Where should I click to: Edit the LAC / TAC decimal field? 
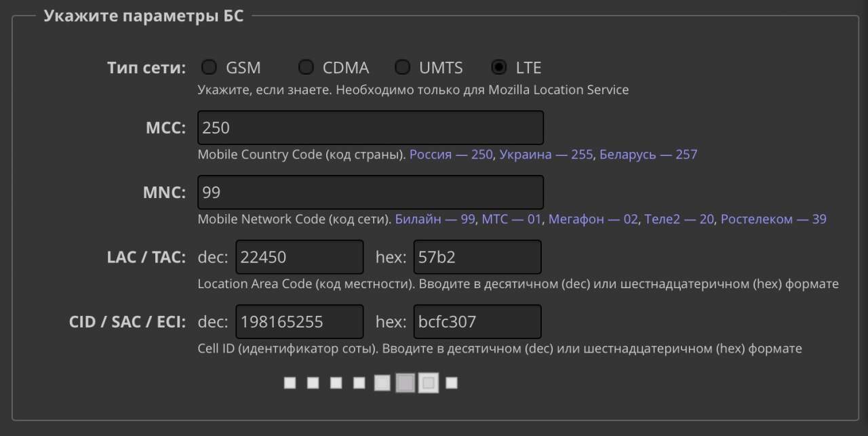click(x=299, y=257)
